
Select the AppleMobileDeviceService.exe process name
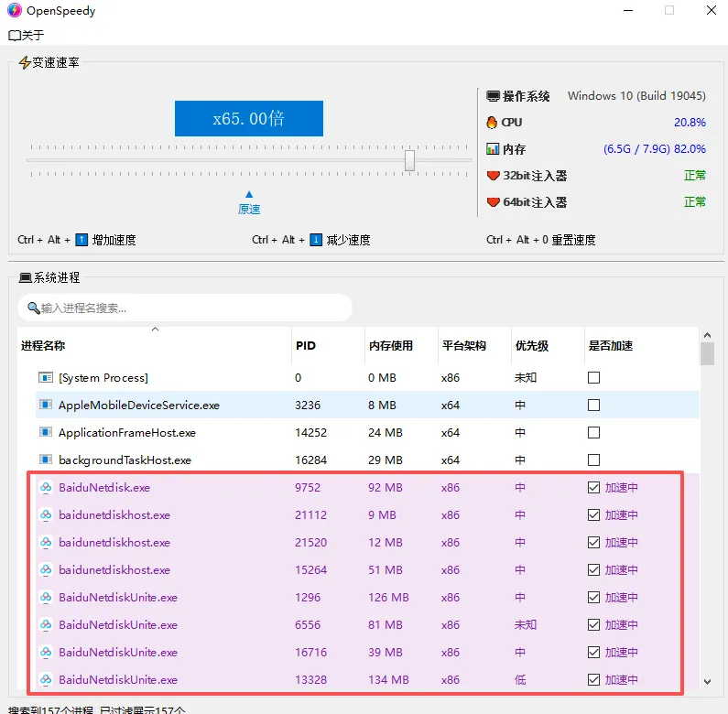[139, 406]
